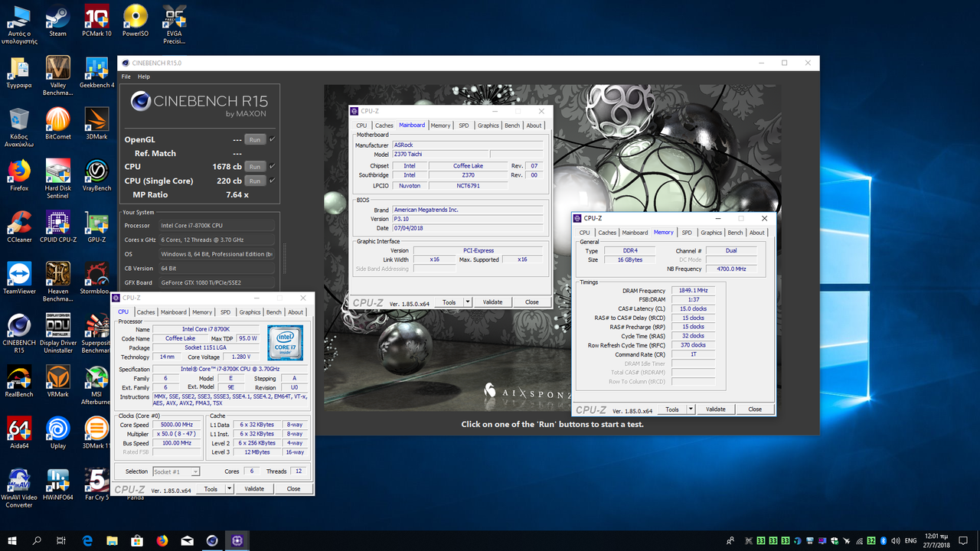Open About tab in CPU-Z Memory window
Image resolution: width=980 pixels, height=551 pixels.
point(756,233)
